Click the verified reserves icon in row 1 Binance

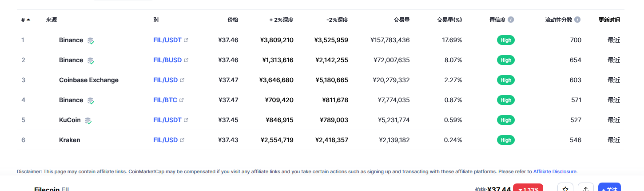(x=91, y=40)
